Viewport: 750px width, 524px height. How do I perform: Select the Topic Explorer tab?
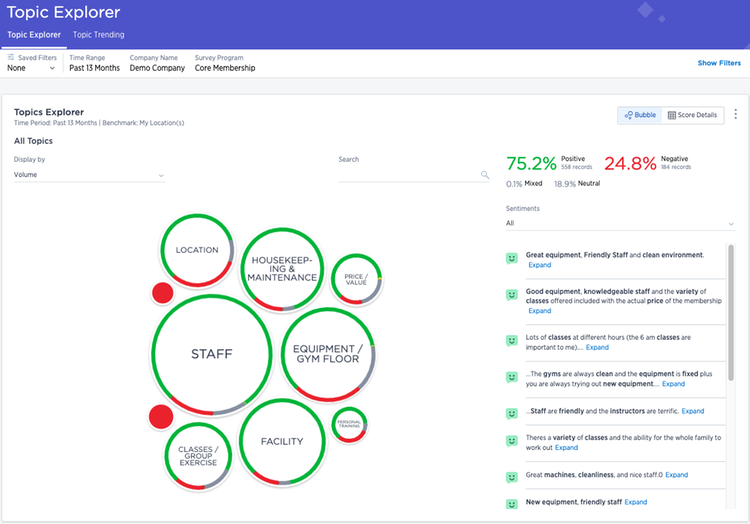[33, 35]
